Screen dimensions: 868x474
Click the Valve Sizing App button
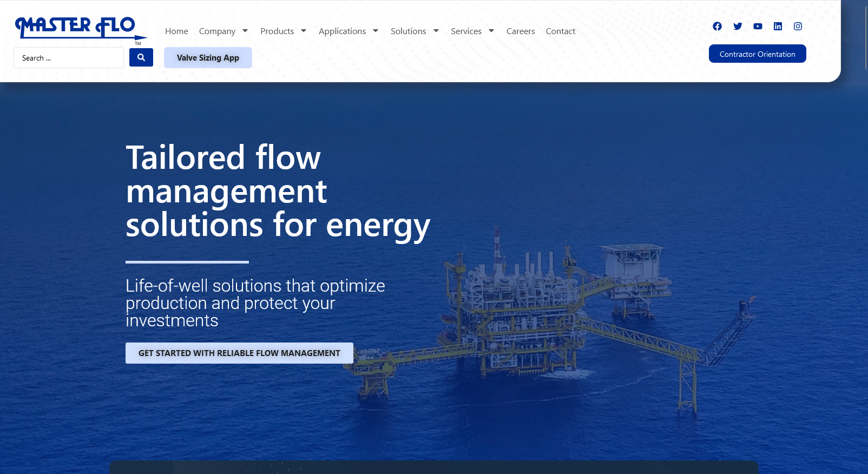208,58
